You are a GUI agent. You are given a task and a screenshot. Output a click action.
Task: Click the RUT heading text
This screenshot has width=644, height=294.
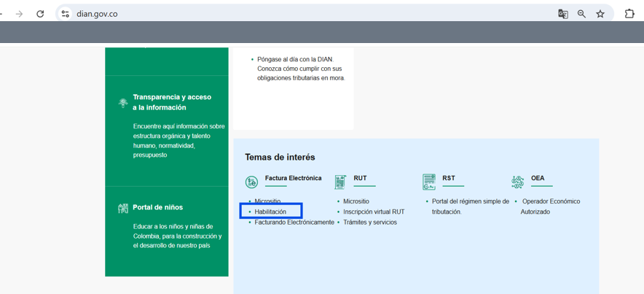360,178
